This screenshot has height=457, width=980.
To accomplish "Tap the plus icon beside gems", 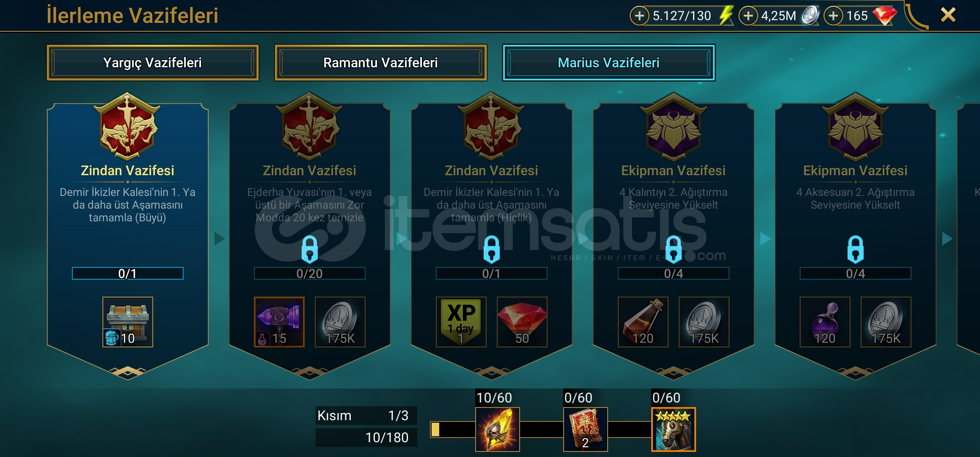I will tap(833, 16).
